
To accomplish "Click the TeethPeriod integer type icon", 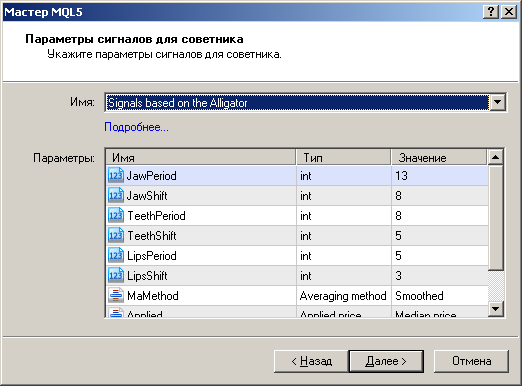I will 116,216.
